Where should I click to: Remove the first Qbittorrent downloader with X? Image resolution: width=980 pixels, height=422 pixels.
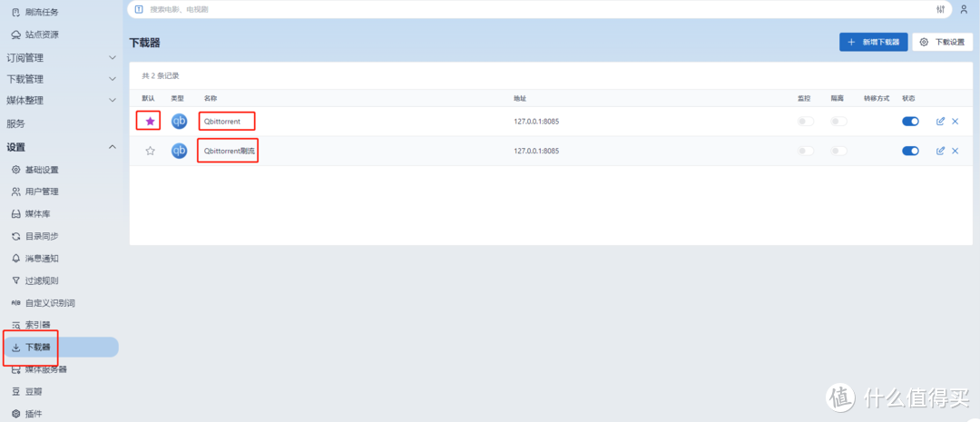coord(955,122)
